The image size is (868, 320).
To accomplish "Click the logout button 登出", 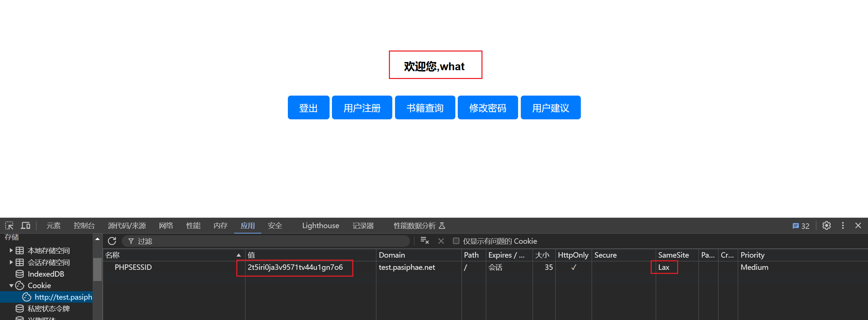I will (x=309, y=107).
